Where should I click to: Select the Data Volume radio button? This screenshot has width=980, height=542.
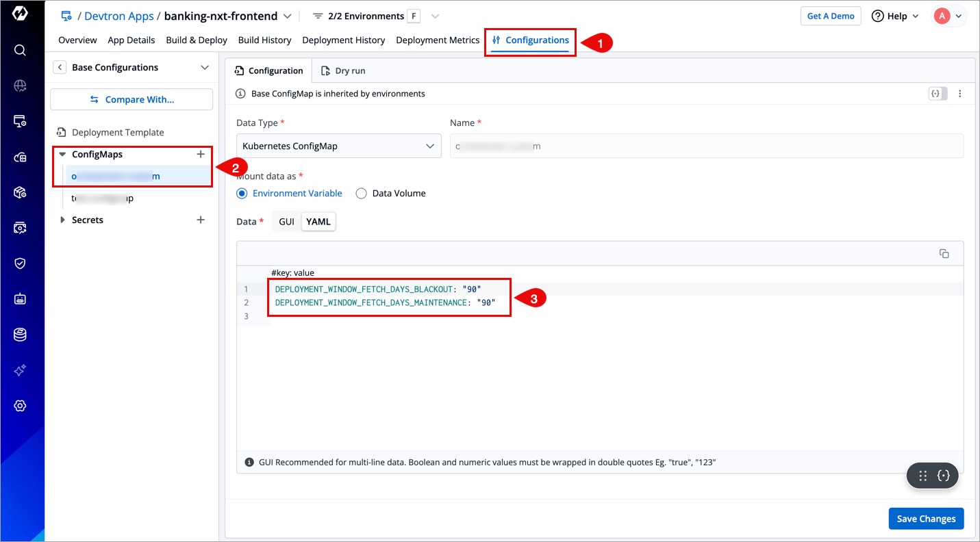tap(362, 194)
